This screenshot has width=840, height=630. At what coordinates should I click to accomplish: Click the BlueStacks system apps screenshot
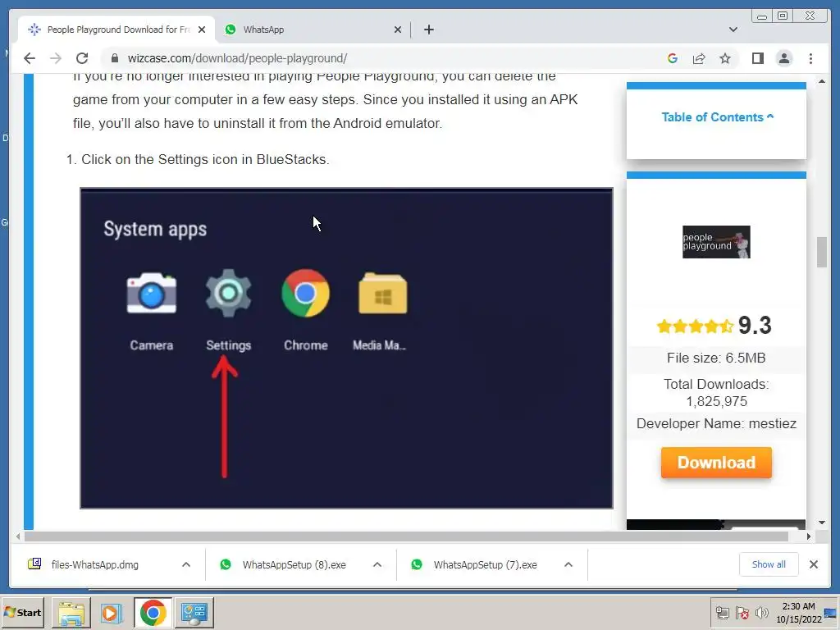[x=346, y=348]
